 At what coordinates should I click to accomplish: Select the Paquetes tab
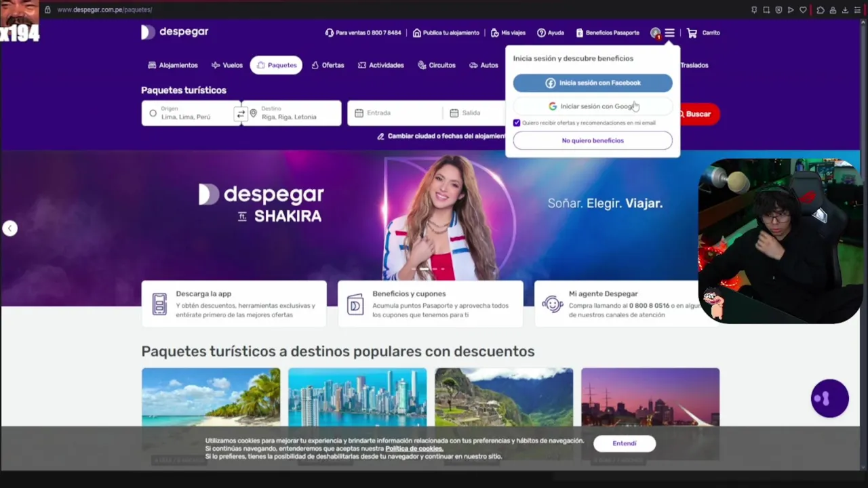coord(277,65)
